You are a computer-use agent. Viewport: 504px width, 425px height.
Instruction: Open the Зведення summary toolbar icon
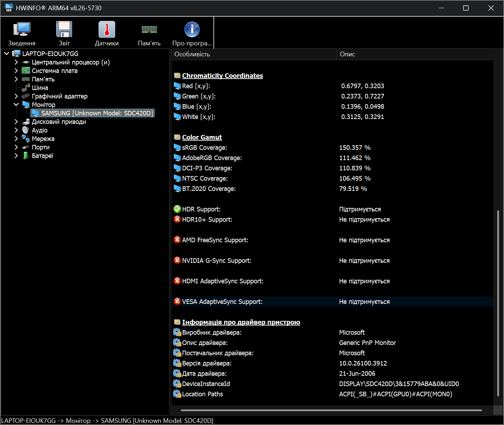(x=22, y=29)
